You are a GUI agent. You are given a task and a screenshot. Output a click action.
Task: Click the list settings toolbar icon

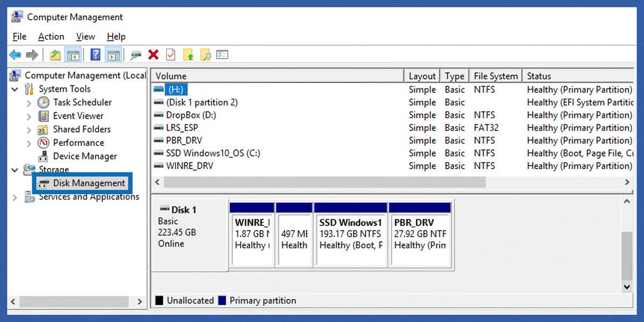223,54
